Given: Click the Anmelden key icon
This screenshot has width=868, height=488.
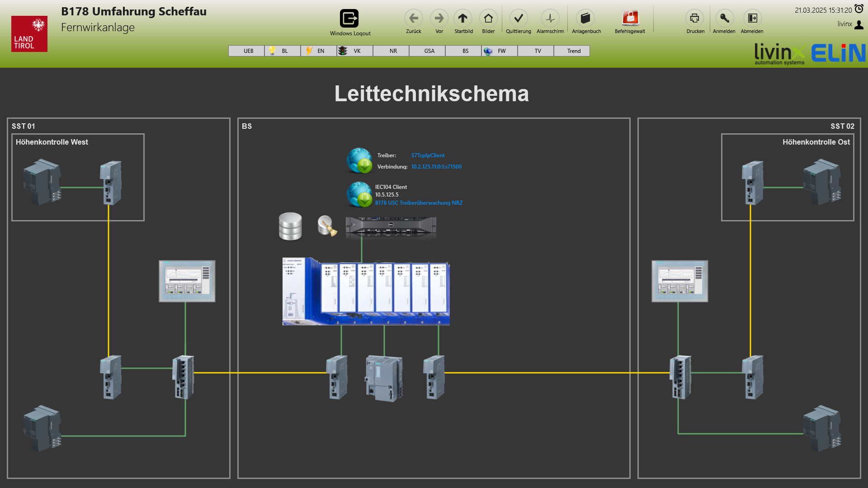Looking at the screenshot, I should (x=724, y=19).
